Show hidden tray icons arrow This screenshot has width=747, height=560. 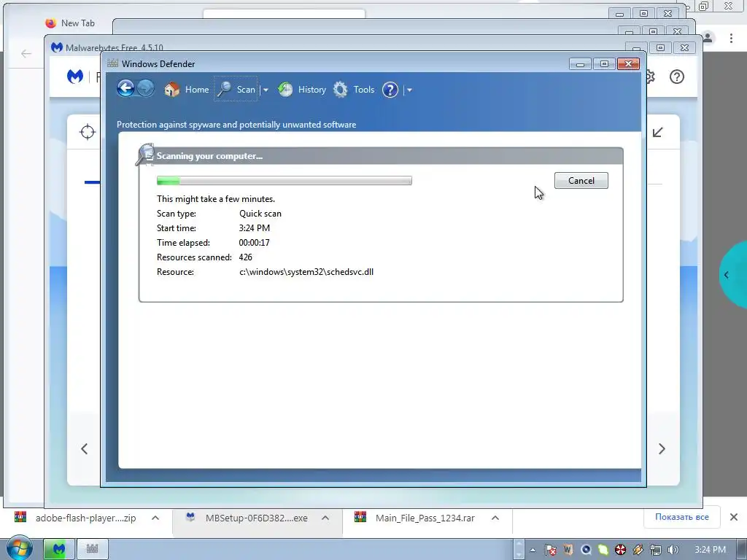coord(533,550)
